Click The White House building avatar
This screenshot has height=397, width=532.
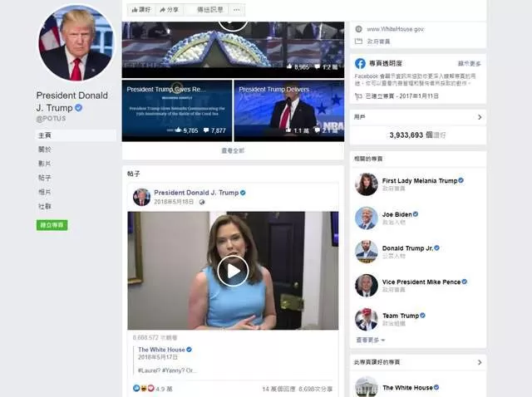pyautogui.click(x=367, y=387)
